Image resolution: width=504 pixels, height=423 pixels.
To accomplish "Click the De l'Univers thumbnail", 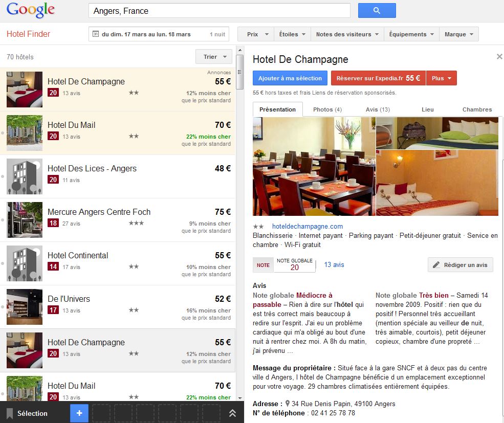I will 25,307.
